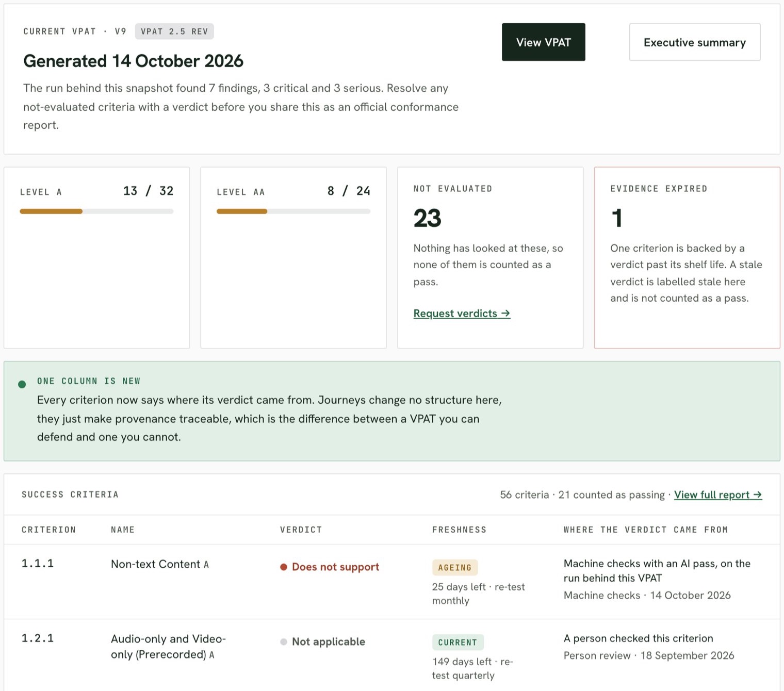Click the Machine checks with an AI pass text

[657, 571]
